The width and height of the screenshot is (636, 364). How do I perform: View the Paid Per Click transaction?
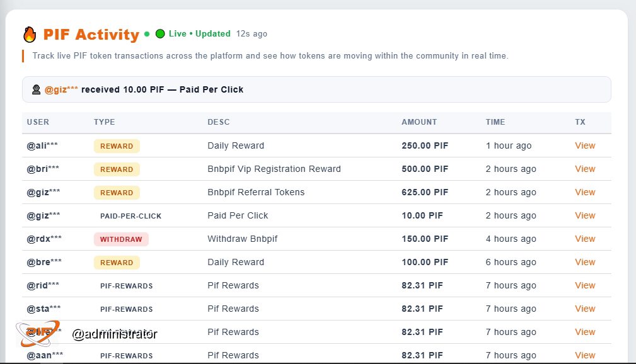click(x=585, y=215)
